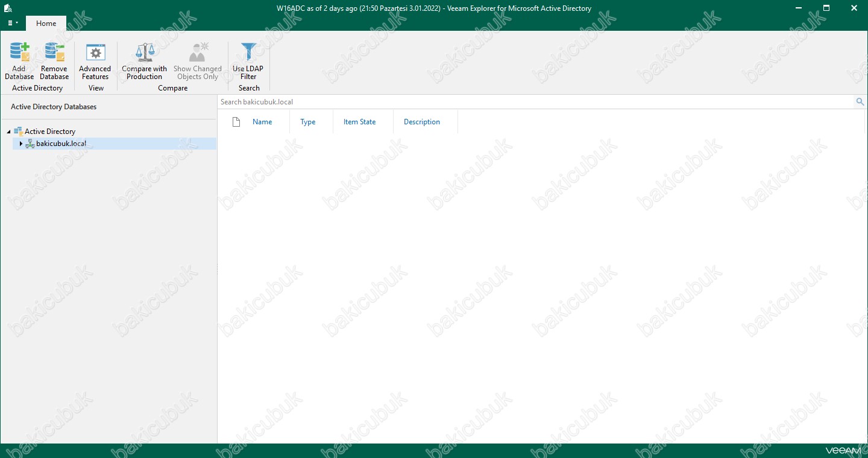Open the main application menu button
The height and width of the screenshot is (458, 868).
pos(13,23)
